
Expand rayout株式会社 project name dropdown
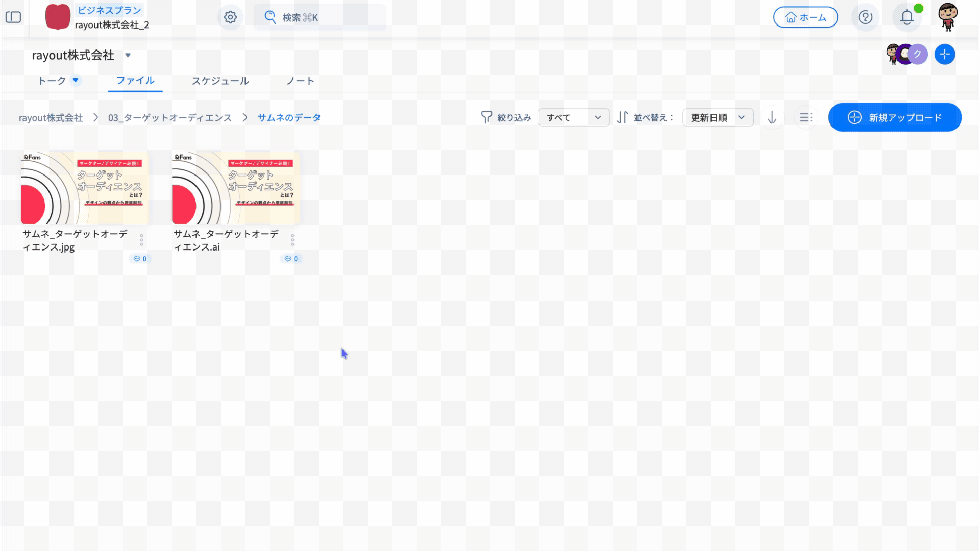tap(128, 55)
